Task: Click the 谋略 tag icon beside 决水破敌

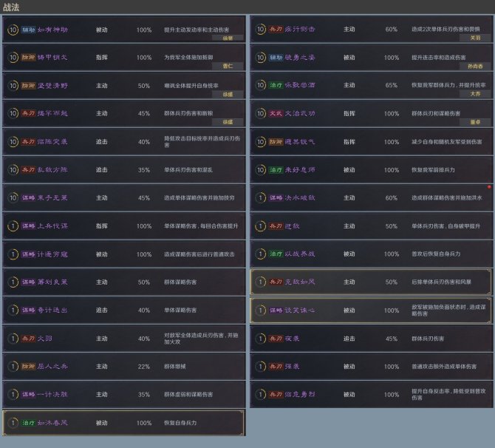Action: point(275,198)
